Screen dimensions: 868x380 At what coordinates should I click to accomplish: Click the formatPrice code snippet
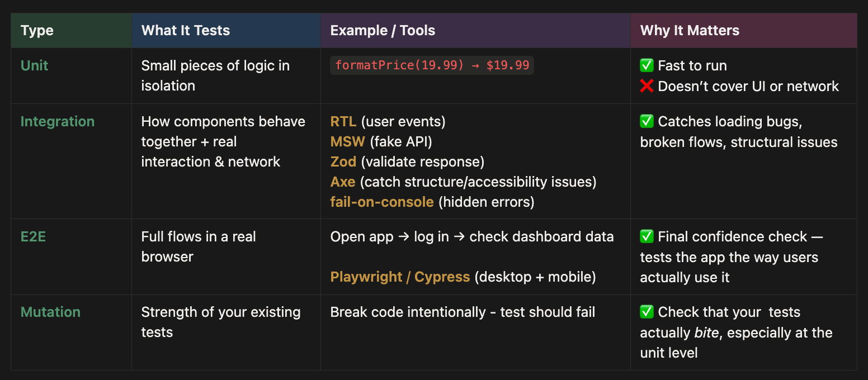coord(432,65)
